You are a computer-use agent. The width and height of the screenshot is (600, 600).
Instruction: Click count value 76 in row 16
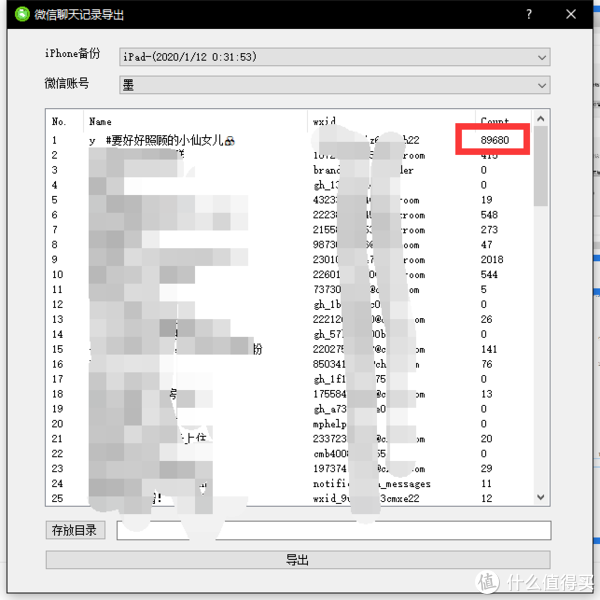[x=486, y=364]
